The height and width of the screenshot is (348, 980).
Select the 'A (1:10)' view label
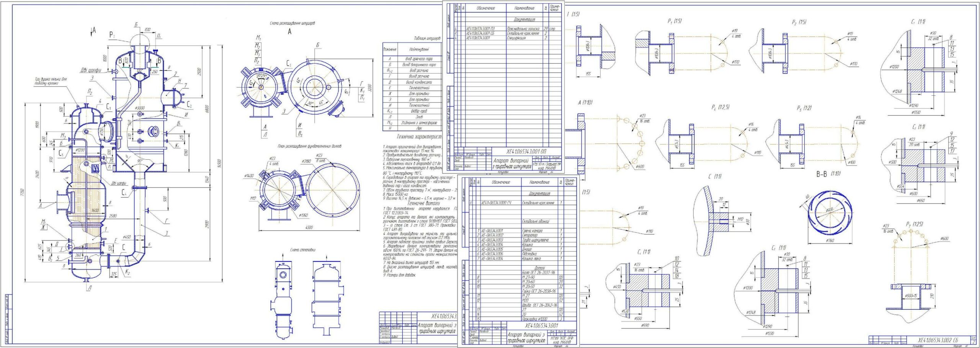[x=586, y=103]
